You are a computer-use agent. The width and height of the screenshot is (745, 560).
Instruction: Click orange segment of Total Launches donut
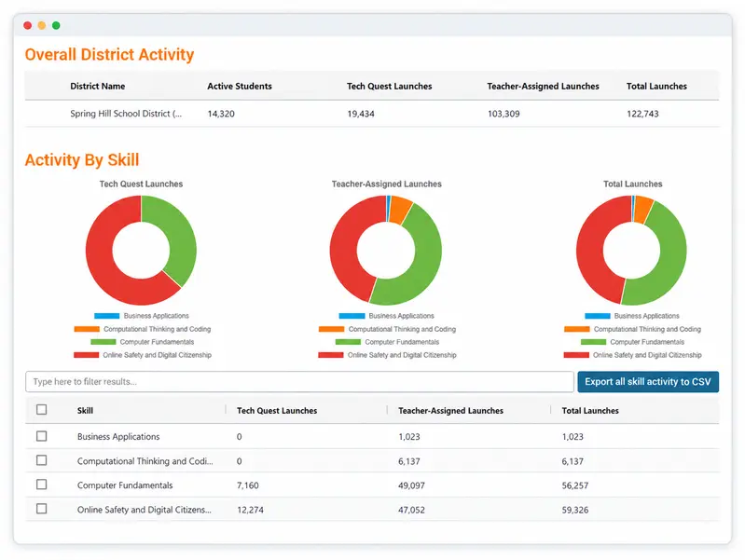642,209
